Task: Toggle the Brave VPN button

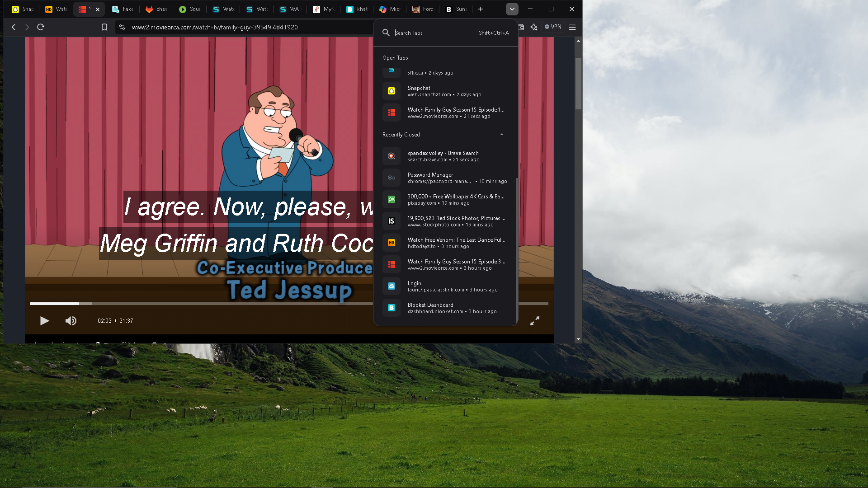Action: tap(553, 27)
